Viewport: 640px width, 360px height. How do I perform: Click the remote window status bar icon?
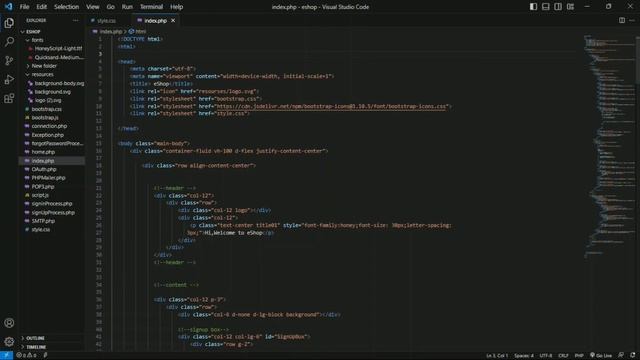point(7,356)
